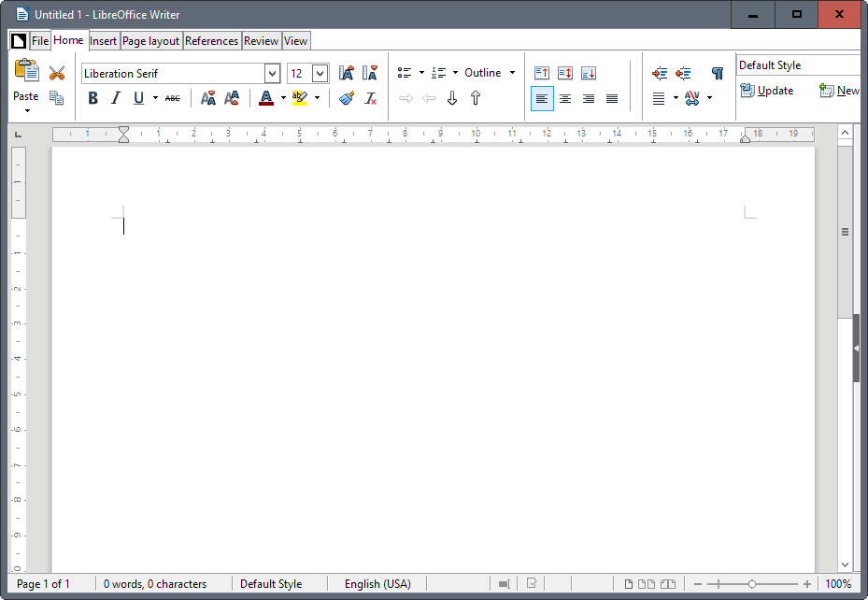
Task: Click the Decrease font size icon
Action: click(370, 73)
